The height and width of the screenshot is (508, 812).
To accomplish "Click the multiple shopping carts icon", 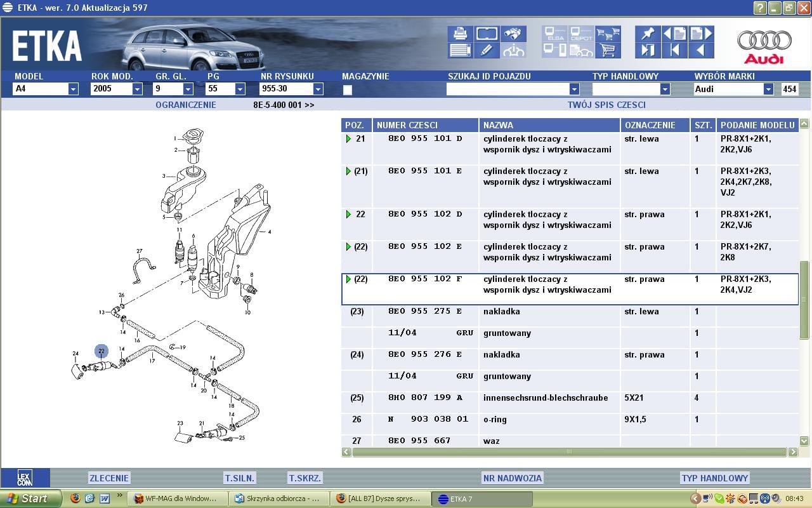I will coord(608,34).
